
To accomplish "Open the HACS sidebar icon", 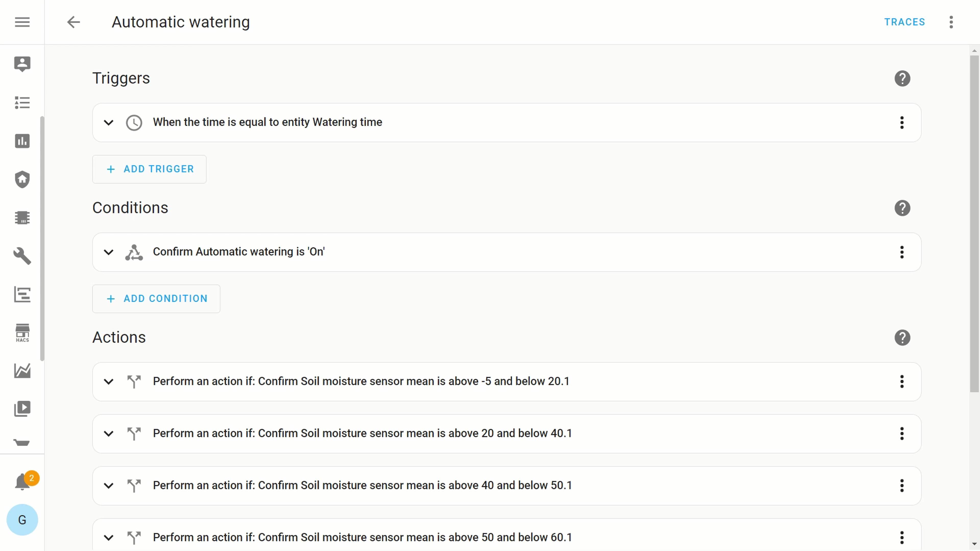I will [22, 333].
